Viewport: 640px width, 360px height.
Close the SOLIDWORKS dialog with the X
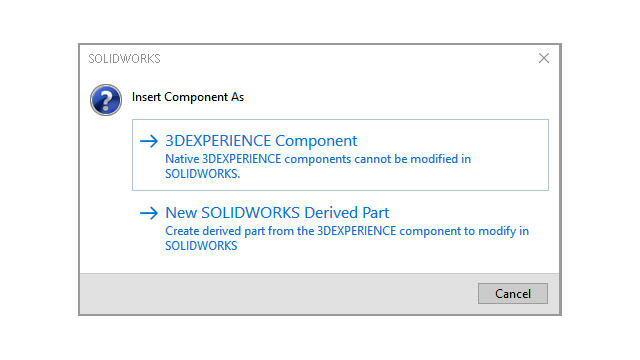coord(544,58)
